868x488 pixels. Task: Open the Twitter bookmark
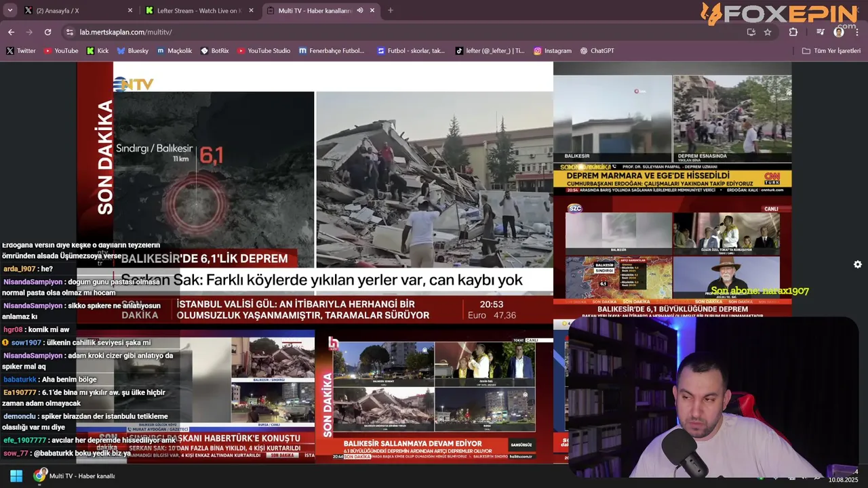tap(21, 51)
